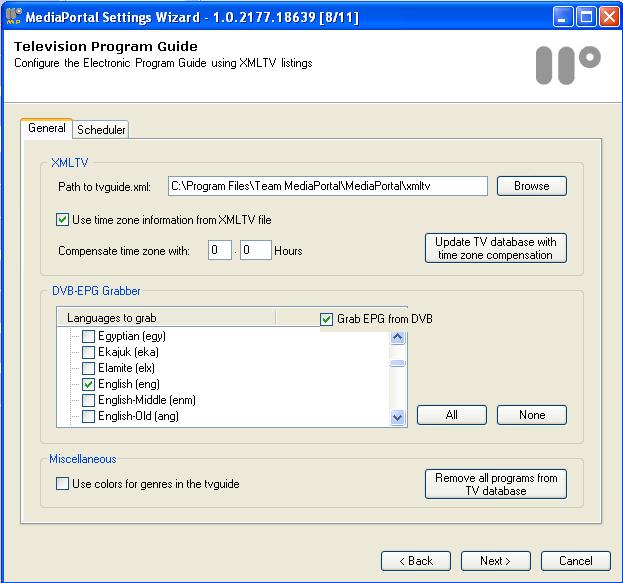Toggle Use time zone information from XMLTV
623x583 pixels.
pyautogui.click(x=62, y=219)
